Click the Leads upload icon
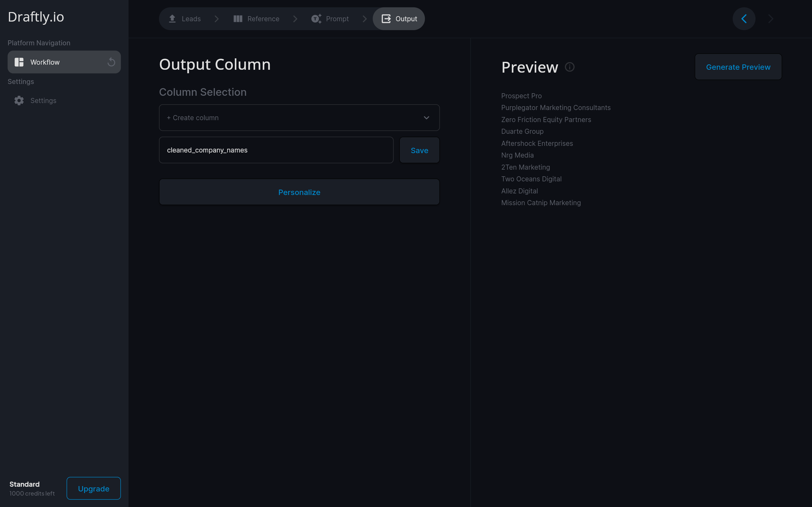Image resolution: width=812 pixels, height=507 pixels. tap(172, 19)
